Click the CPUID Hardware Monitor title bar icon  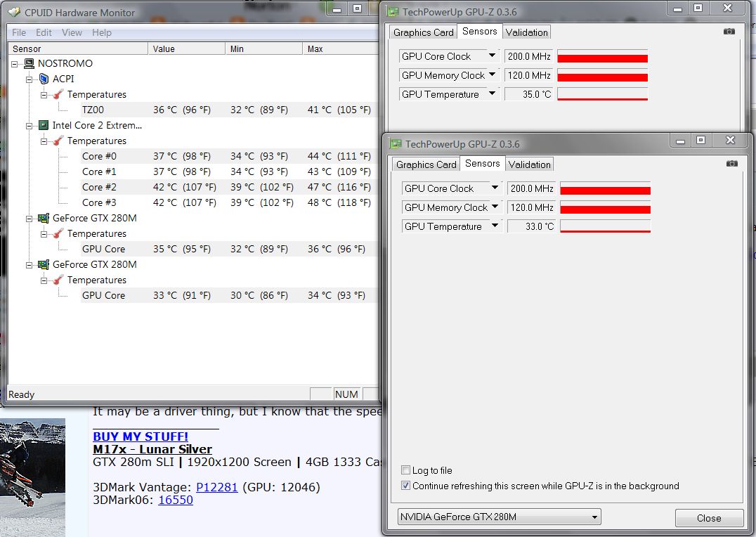(x=15, y=12)
